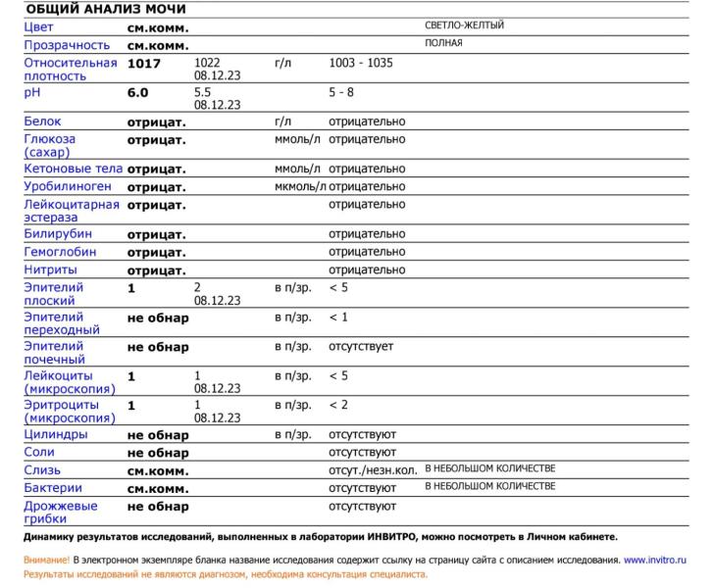
Task: Click не обнар result for Соли
Action: click(158, 453)
